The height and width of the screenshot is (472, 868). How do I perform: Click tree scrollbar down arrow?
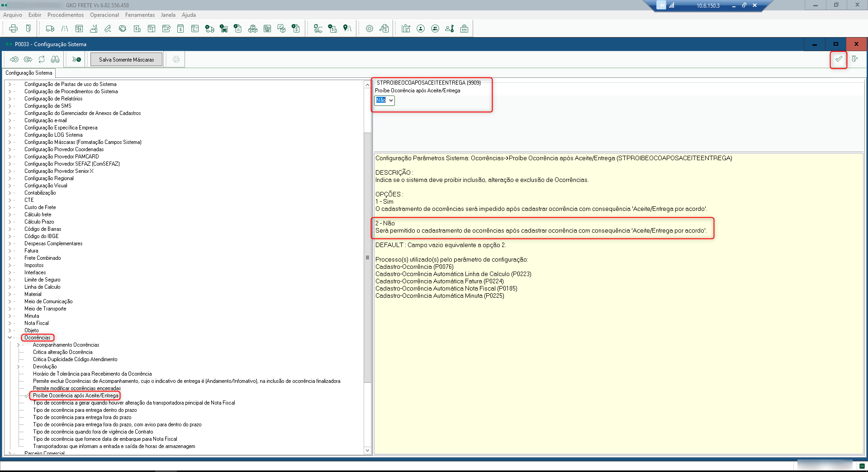tap(367, 450)
